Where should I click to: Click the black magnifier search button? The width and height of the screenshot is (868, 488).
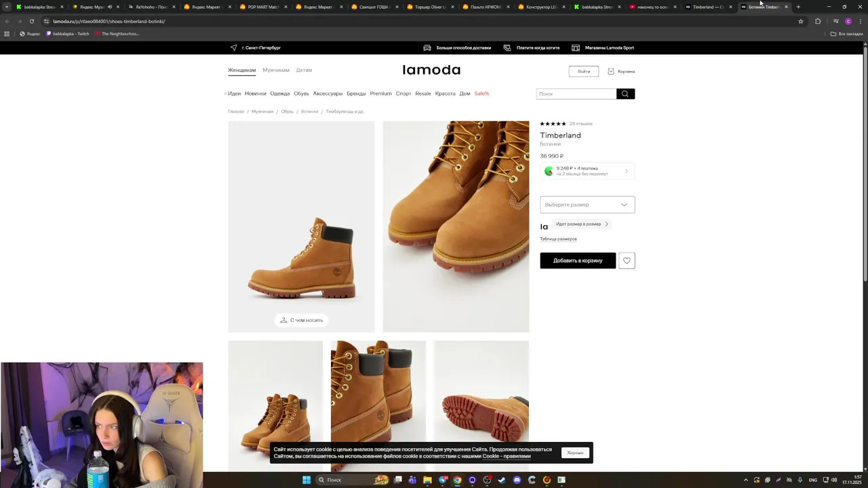(x=625, y=94)
